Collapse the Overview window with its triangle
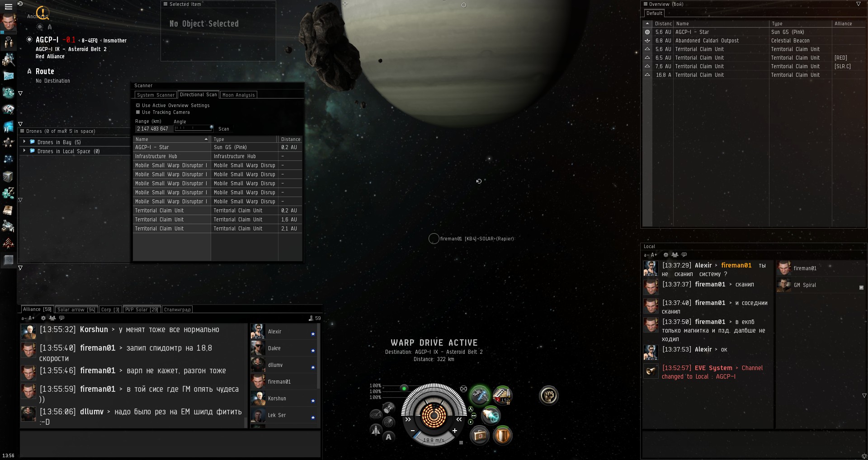Screen dimensions: 868x460 click(858, 4)
